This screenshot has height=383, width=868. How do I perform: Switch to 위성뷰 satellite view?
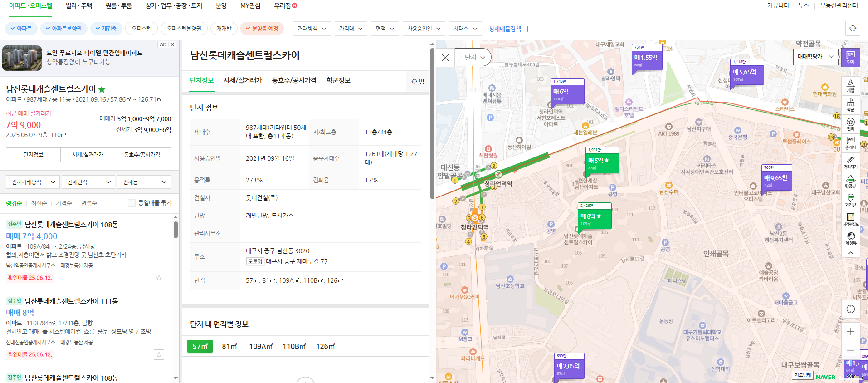coord(850,239)
